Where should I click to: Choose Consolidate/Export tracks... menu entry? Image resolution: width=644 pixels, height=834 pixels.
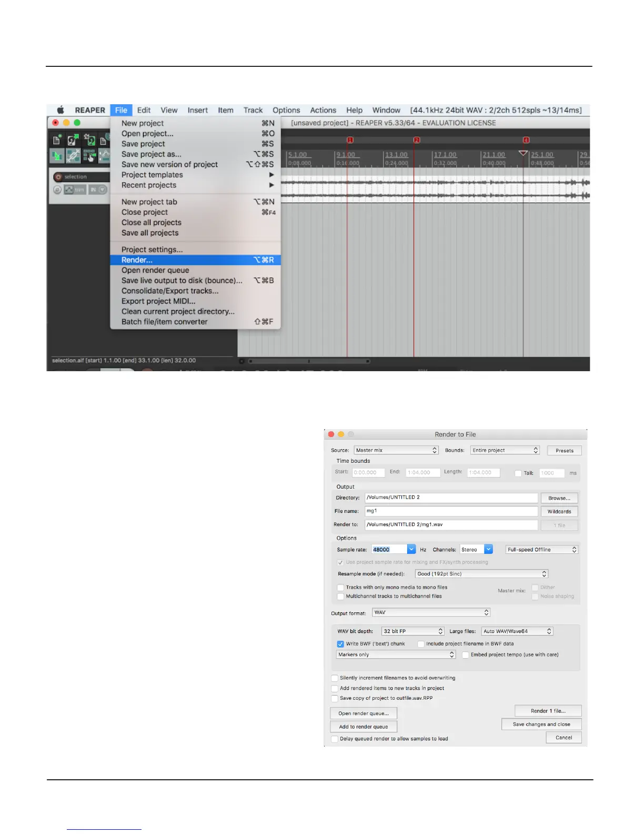(x=195, y=291)
